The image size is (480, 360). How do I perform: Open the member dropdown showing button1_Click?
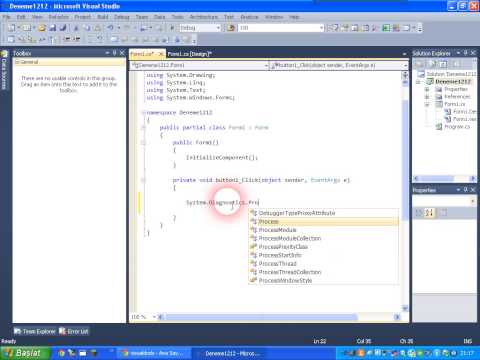(x=405, y=65)
